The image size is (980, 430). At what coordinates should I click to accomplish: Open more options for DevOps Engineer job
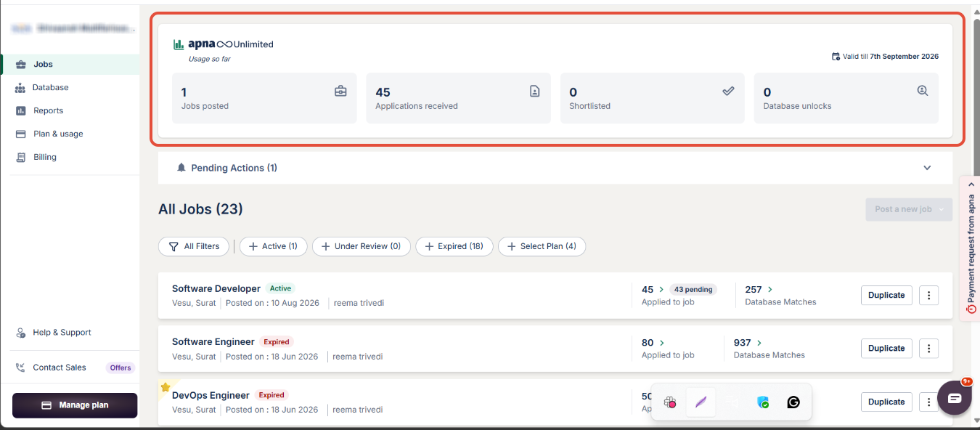click(x=929, y=402)
